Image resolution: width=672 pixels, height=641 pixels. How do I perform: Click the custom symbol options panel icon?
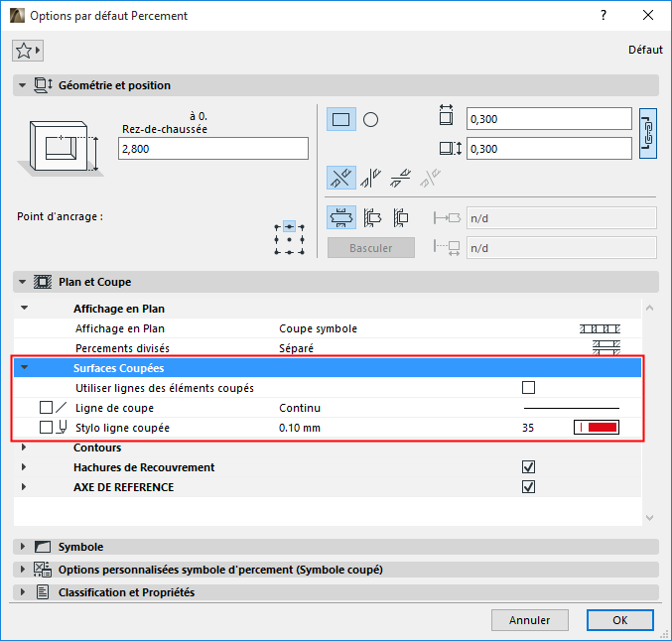[x=43, y=570]
